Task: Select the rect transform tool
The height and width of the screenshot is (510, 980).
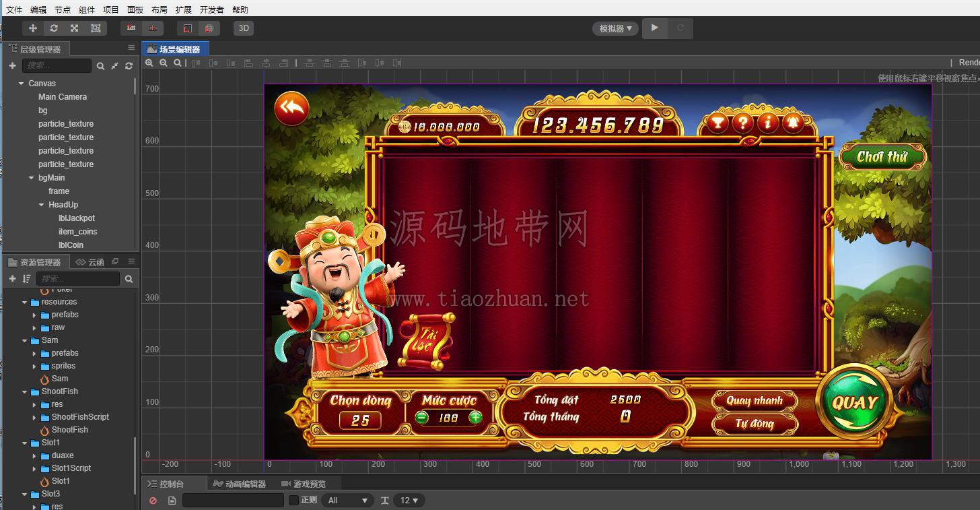Action: pyautogui.click(x=96, y=28)
